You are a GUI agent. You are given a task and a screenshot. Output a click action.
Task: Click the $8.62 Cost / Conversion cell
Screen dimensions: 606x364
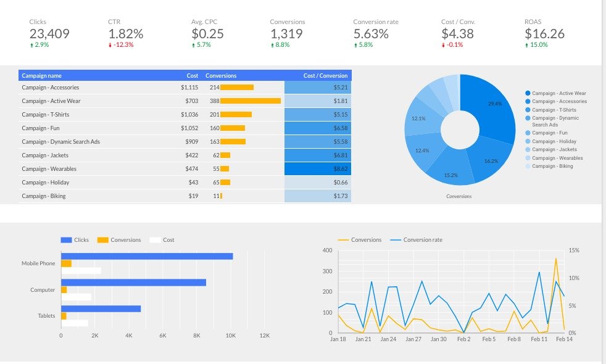(318, 169)
